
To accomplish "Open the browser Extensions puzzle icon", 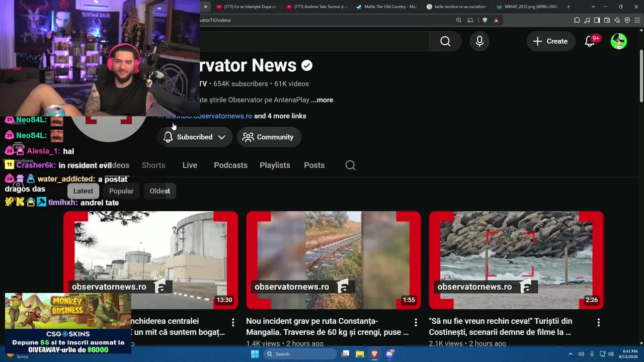I will 577,20.
